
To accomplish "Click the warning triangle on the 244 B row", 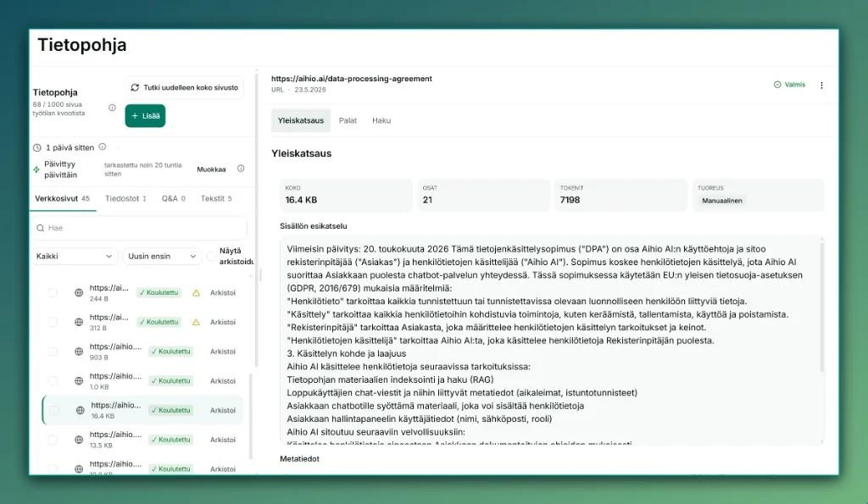I will click(196, 293).
